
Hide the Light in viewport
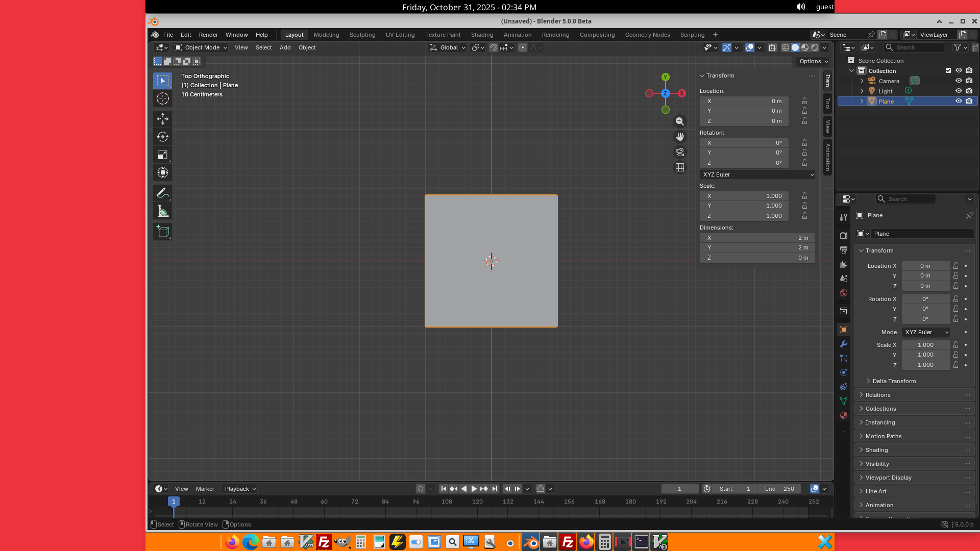click(x=958, y=91)
